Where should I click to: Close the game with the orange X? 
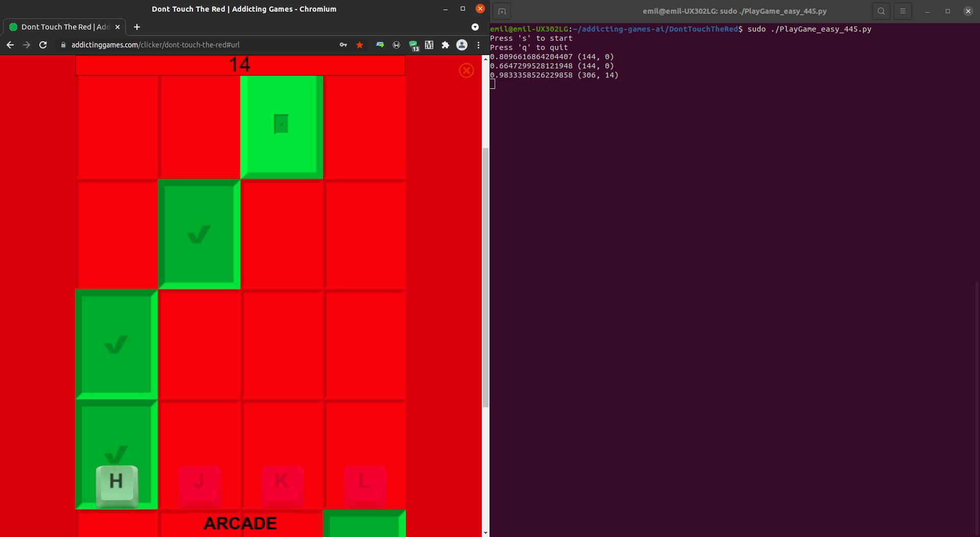466,70
